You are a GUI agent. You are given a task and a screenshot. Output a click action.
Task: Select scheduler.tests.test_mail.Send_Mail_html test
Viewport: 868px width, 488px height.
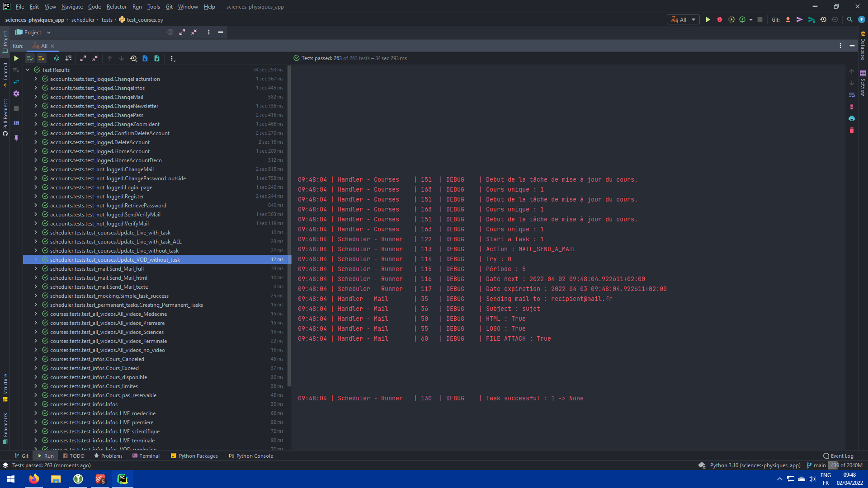pyautogui.click(x=99, y=278)
